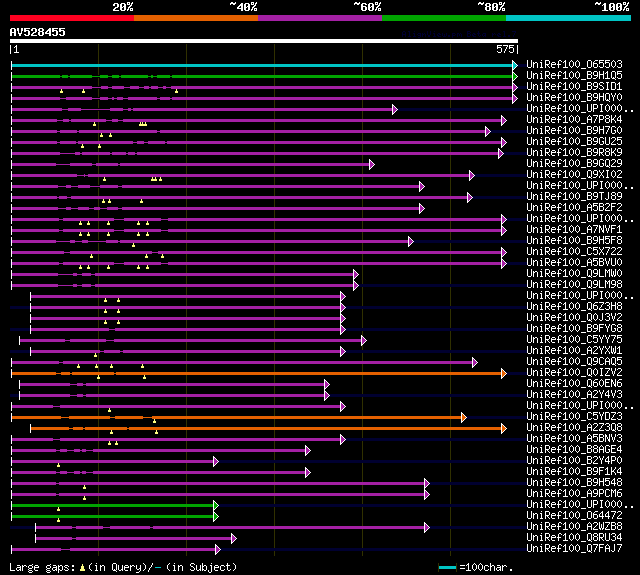
Task: Select the UniRef100_A2Y4V3 label
Action: click(574, 395)
